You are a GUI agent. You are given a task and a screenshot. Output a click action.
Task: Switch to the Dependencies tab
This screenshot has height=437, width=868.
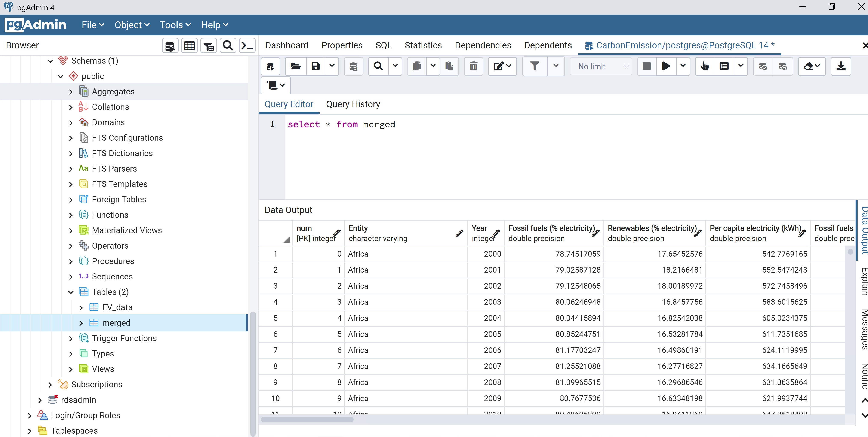(x=483, y=45)
